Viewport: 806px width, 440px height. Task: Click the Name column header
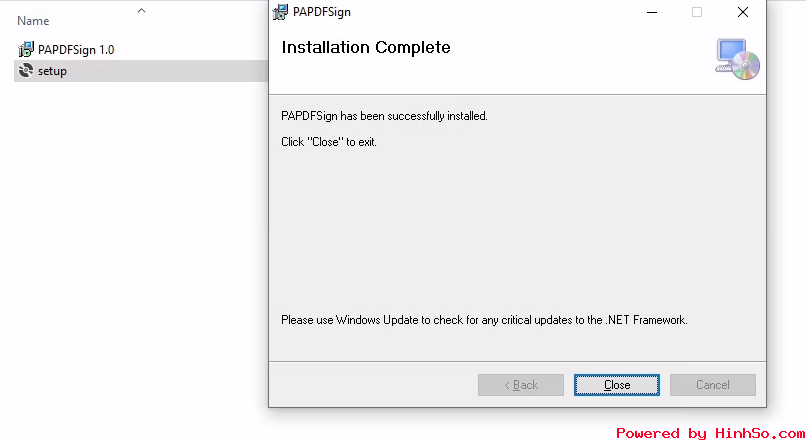33,21
